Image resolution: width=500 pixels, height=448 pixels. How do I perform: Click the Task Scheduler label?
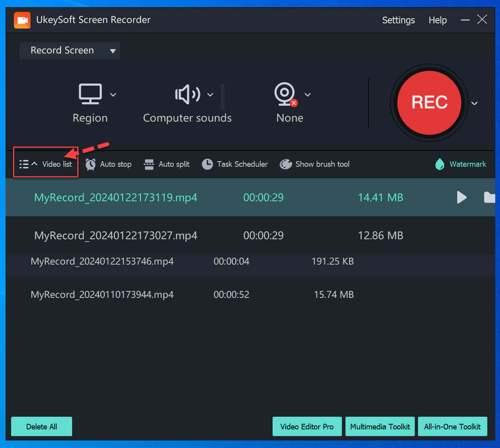pyautogui.click(x=242, y=164)
